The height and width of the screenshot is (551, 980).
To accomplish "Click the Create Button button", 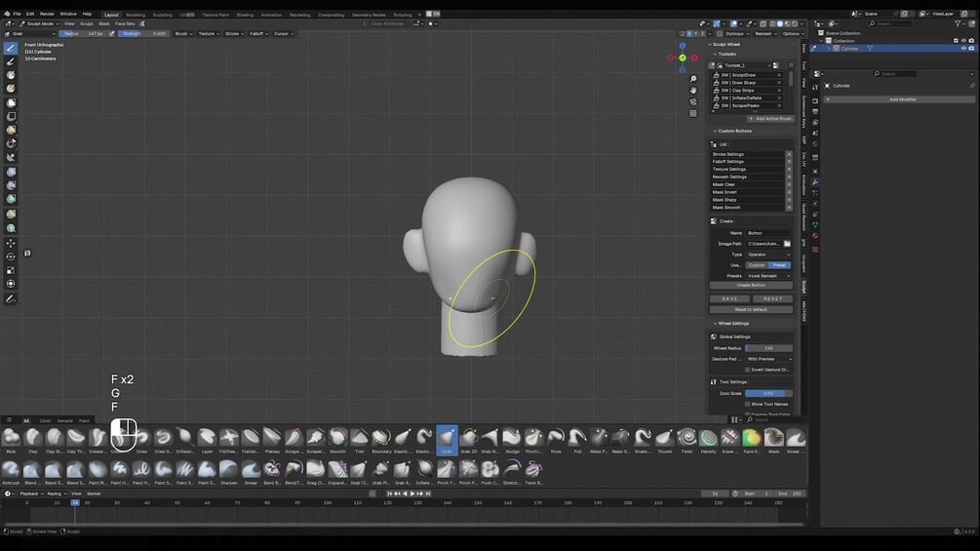I will click(x=751, y=285).
